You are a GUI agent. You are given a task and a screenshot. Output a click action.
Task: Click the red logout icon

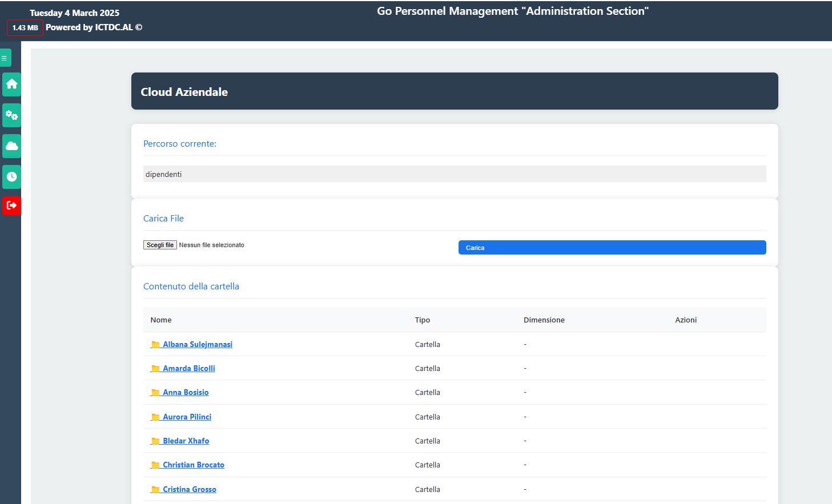point(11,205)
